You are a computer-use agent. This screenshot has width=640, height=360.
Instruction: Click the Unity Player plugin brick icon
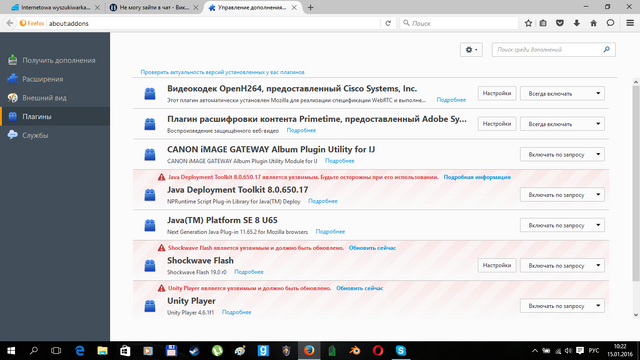150,306
